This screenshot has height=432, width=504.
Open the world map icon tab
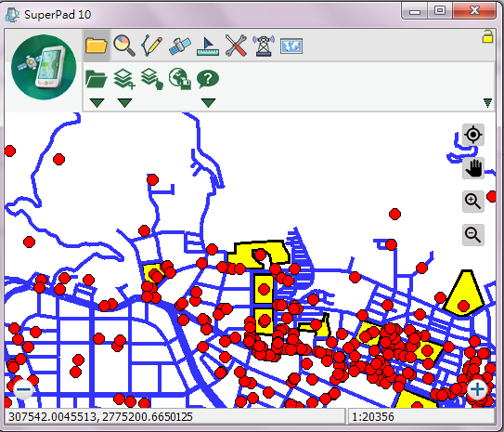tap(291, 46)
